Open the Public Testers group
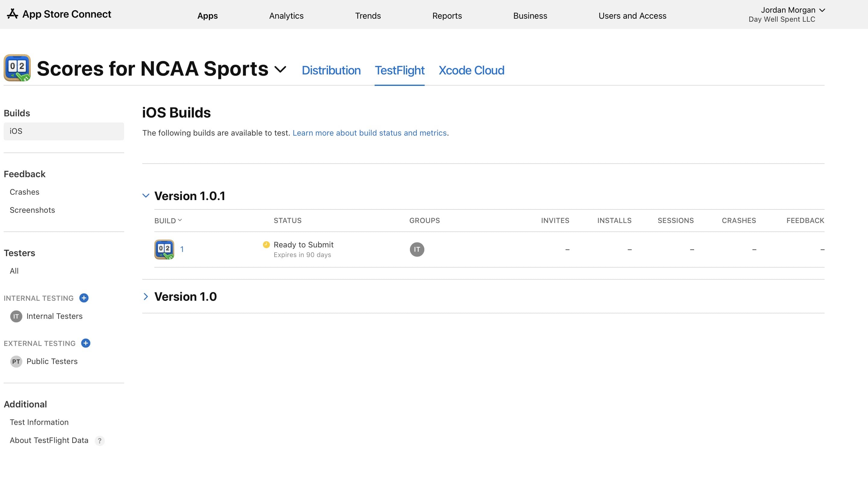This screenshot has width=868, height=493. pyautogui.click(x=52, y=361)
